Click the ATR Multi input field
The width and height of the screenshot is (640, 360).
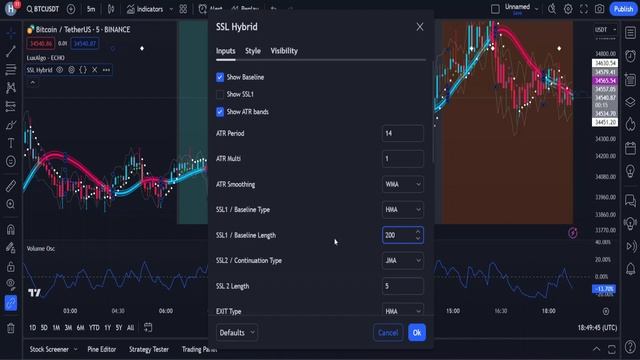click(402, 159)
